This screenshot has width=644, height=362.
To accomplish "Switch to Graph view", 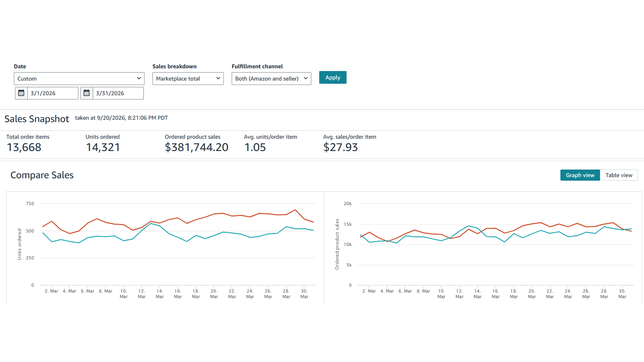I will (580, 175).
